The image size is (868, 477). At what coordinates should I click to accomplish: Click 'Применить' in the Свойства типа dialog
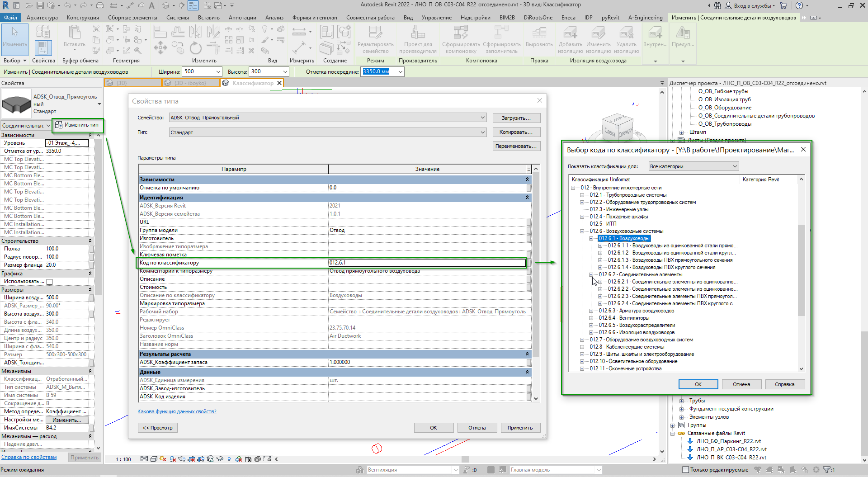(520, 428)
